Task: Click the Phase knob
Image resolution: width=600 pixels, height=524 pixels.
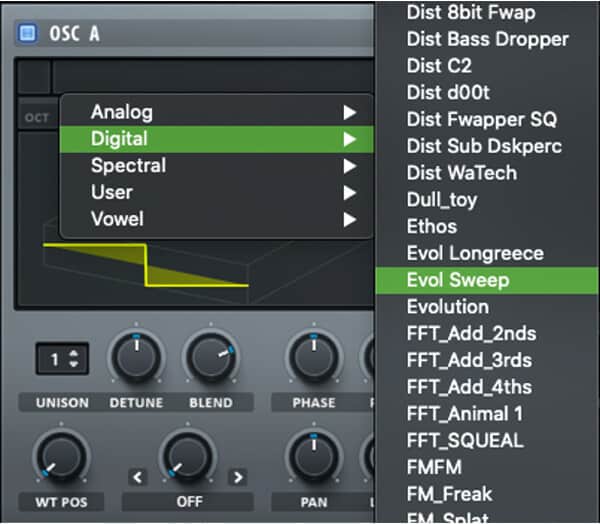Action: point(314,357)
